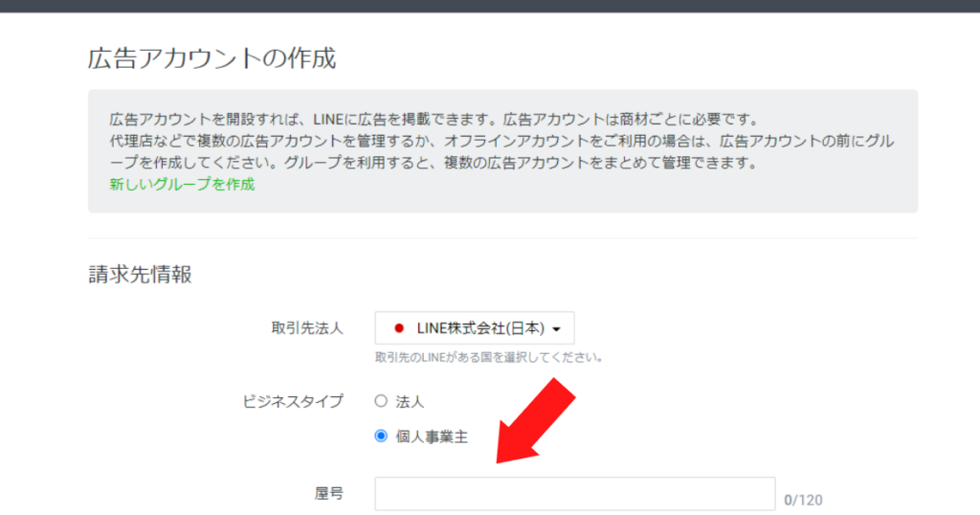Select the 法人 radio button
Screen dimensions: 980x515
[x=381, y=401]
